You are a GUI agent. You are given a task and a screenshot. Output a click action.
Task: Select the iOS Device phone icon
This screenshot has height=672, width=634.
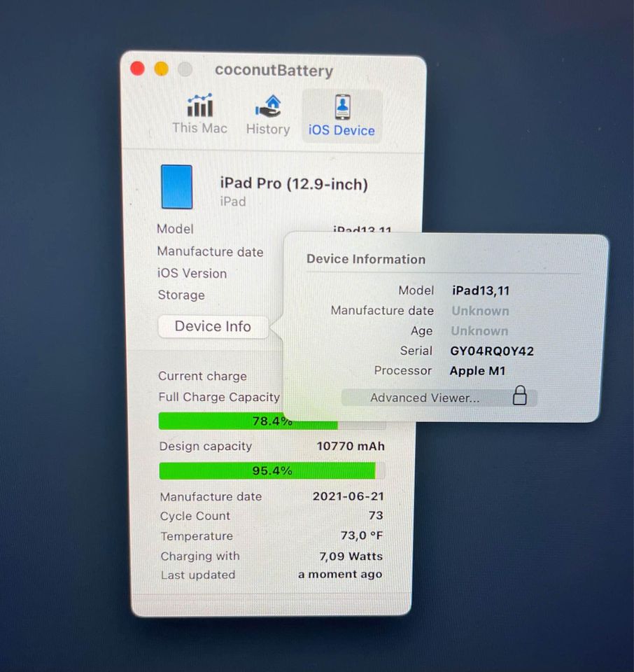coord(342,107)
